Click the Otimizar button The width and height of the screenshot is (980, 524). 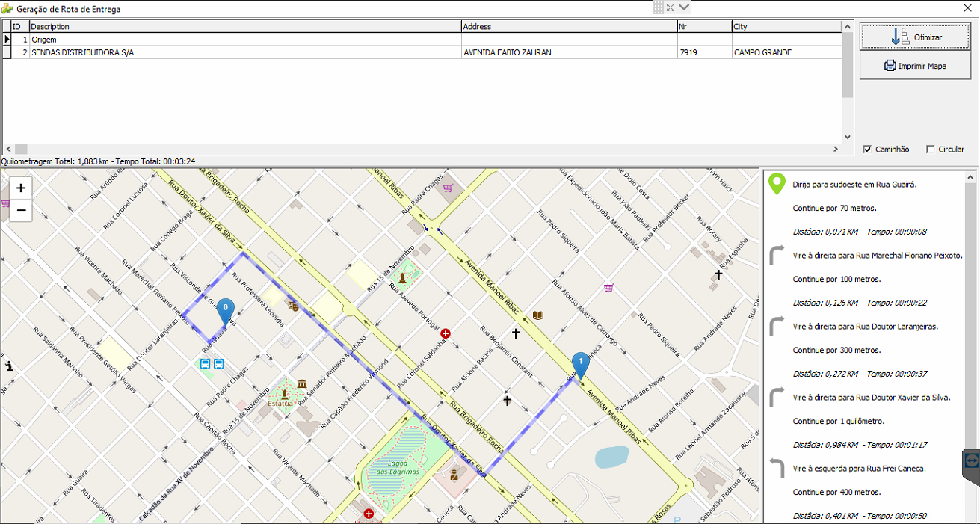pyautogui.click(x=915, y=37)
